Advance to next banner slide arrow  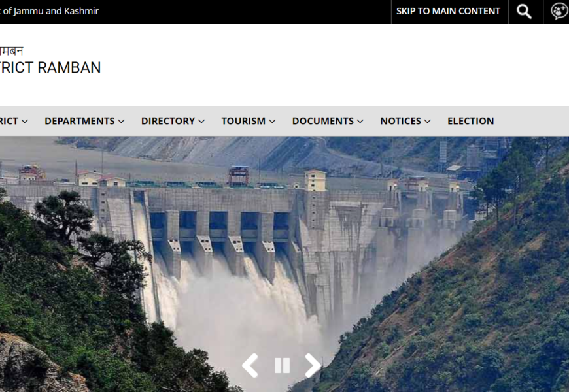pos(313,365)
